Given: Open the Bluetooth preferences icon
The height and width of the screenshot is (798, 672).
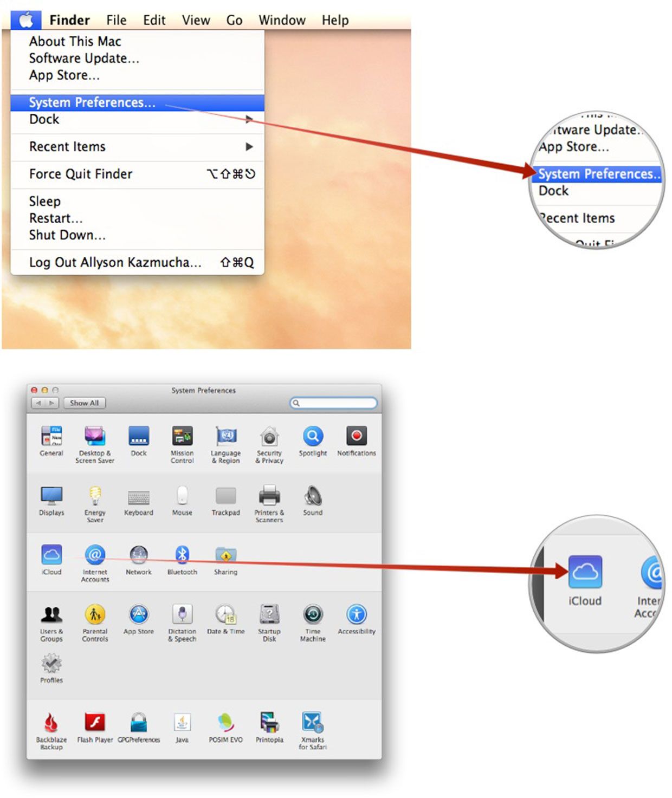Looking at the screenshot, I should (x=182, y=555).
